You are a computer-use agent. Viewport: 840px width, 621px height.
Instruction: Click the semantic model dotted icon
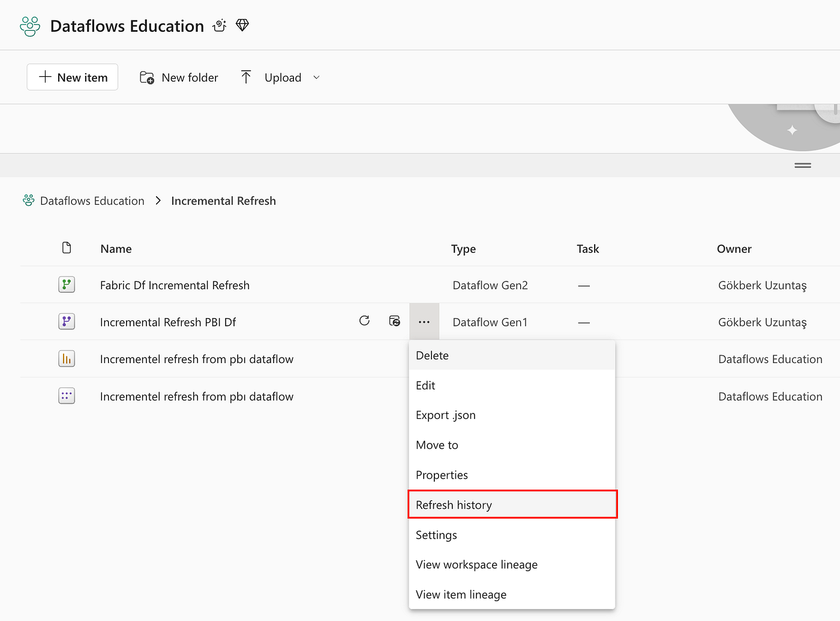coord(67,396)
